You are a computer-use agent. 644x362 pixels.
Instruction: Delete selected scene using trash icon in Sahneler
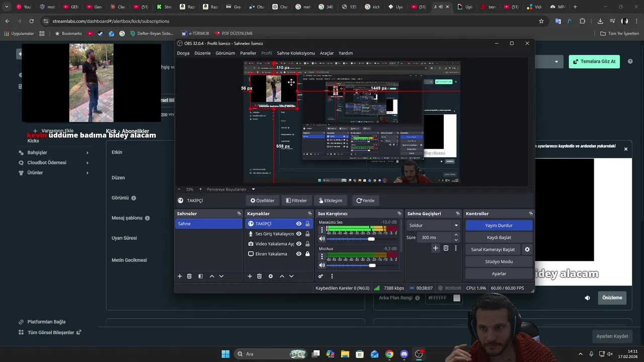189,276
